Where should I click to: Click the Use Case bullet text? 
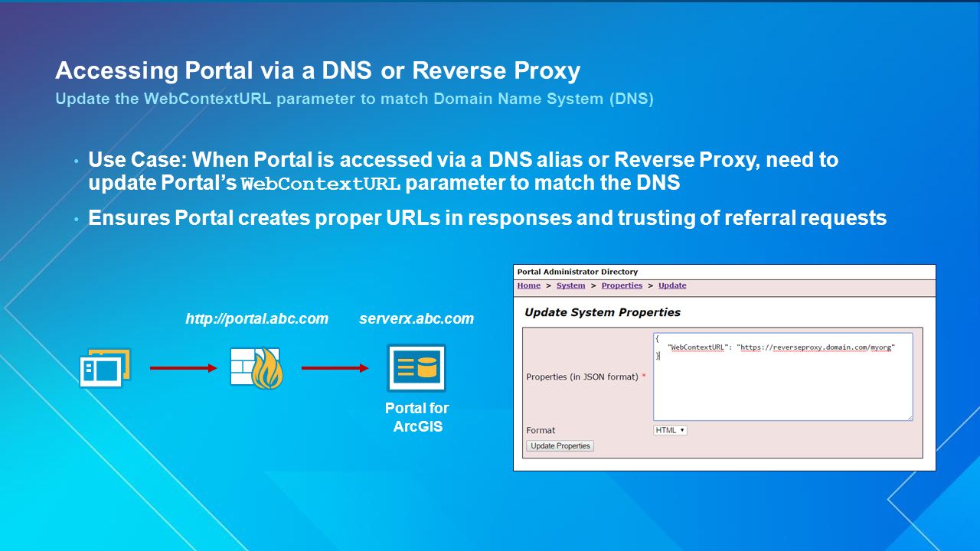[x=463, y=171]
